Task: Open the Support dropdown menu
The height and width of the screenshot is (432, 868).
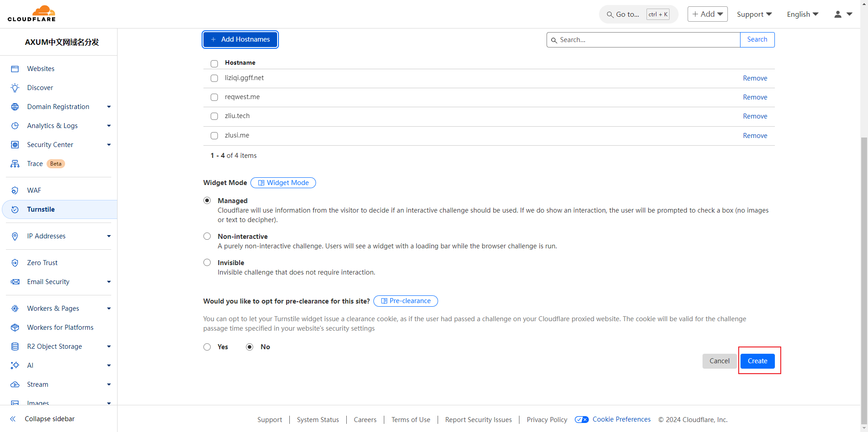Action: 754,14
